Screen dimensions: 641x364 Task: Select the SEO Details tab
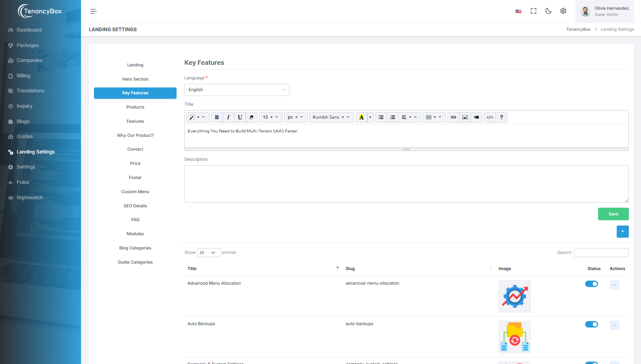(135, 206)
